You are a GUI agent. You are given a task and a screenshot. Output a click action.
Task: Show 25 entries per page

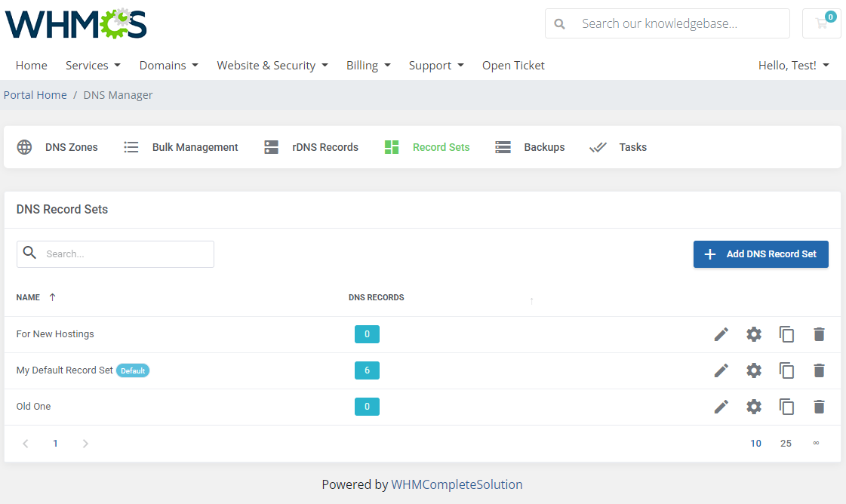[786, 444]
